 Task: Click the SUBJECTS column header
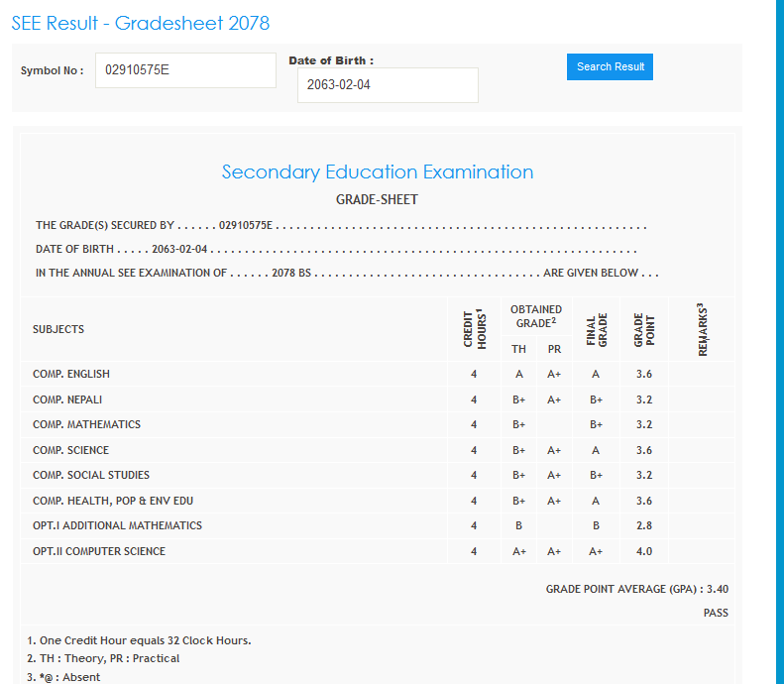click(58, 329)
